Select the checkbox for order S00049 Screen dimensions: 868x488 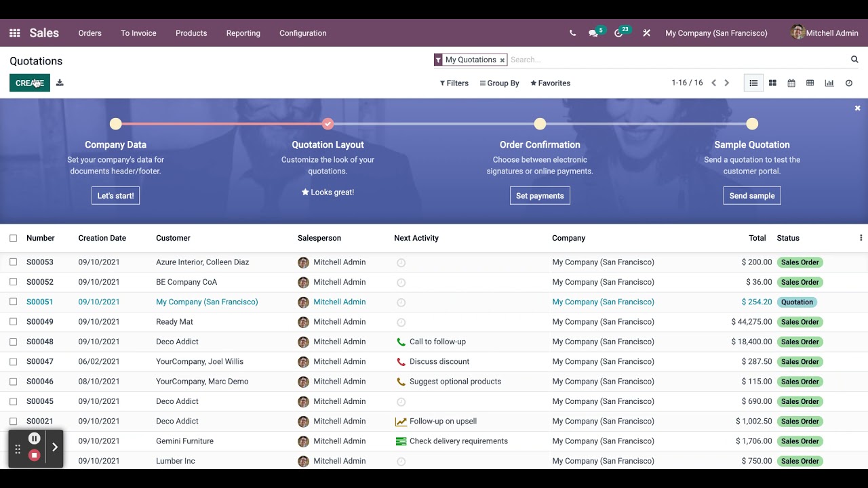point(14,322)
